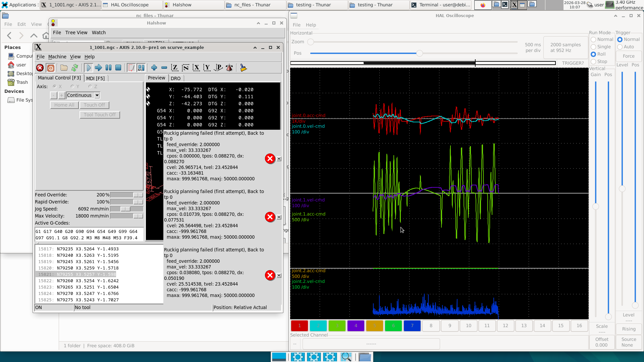Switch to the DRO tab

(x=175, y=78)
